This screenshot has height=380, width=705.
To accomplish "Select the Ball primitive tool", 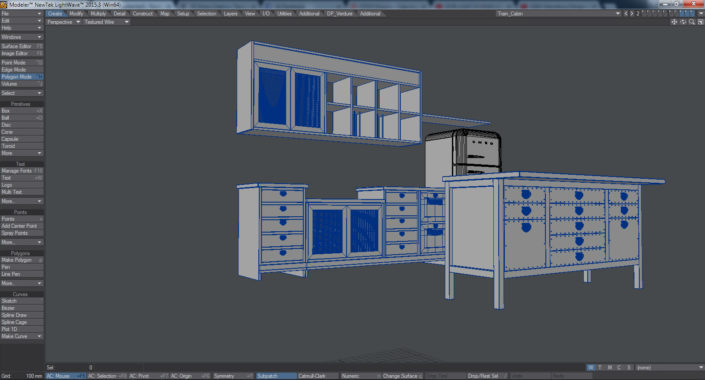I will [x=22, y=118].
